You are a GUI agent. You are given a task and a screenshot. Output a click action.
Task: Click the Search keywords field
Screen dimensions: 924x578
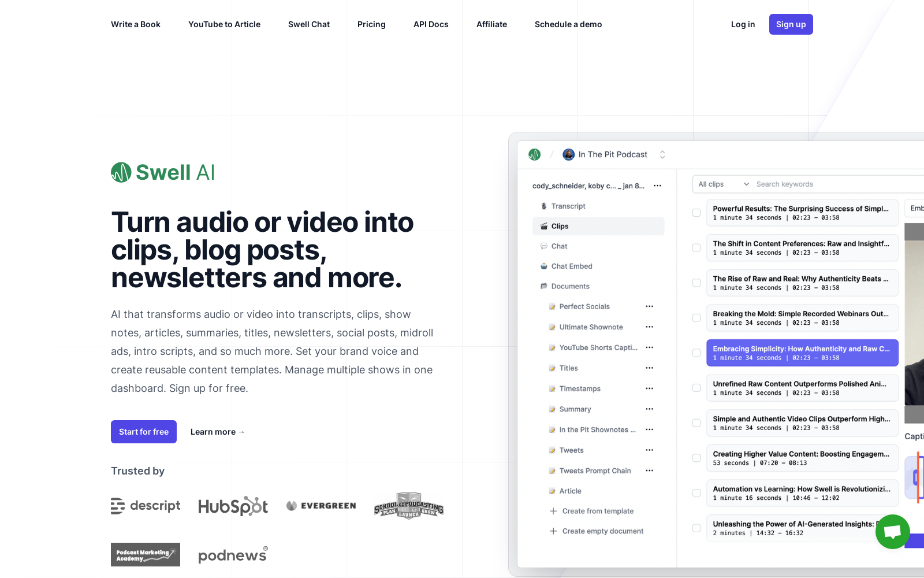[837, 184]
